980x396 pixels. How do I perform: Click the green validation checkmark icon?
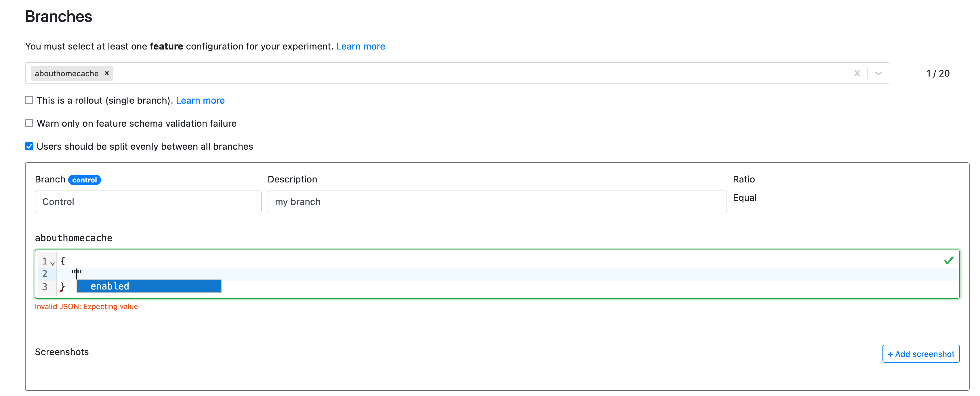click(x=948, y=260)
